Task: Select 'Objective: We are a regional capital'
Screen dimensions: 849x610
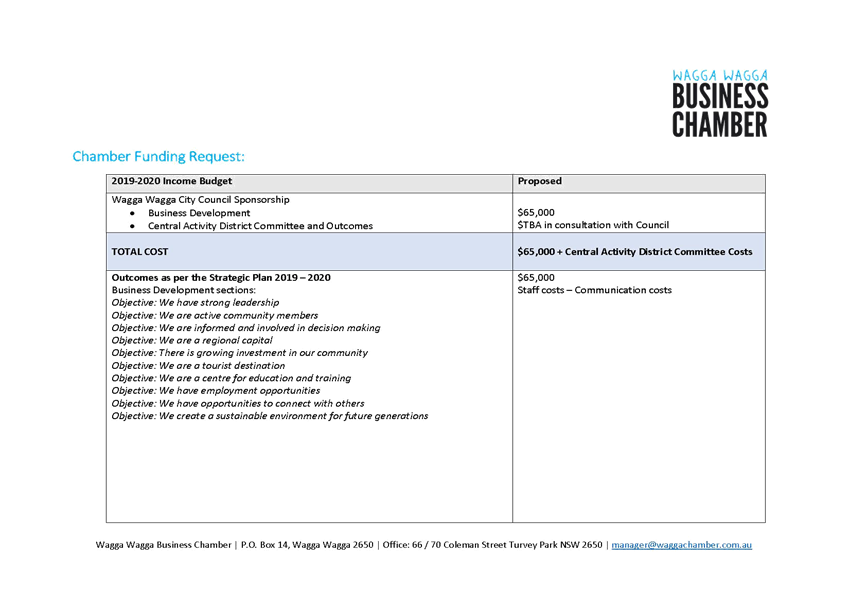Action: (x=192, y=340)
